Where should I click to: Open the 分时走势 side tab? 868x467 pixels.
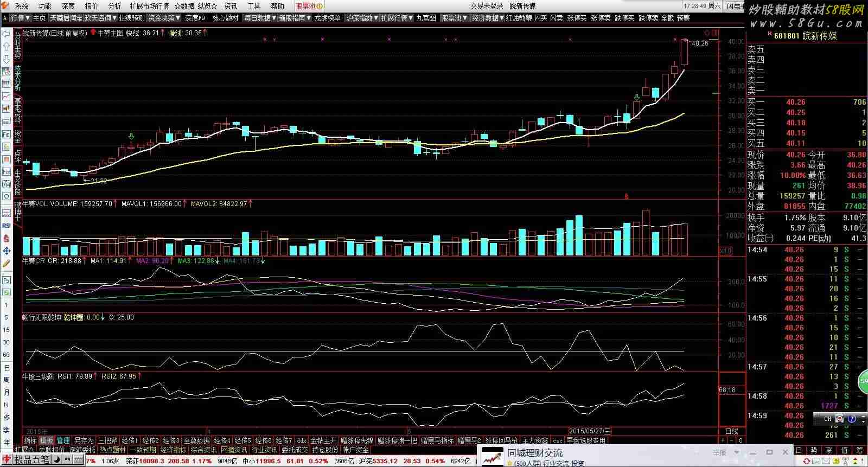pos(17,45)
